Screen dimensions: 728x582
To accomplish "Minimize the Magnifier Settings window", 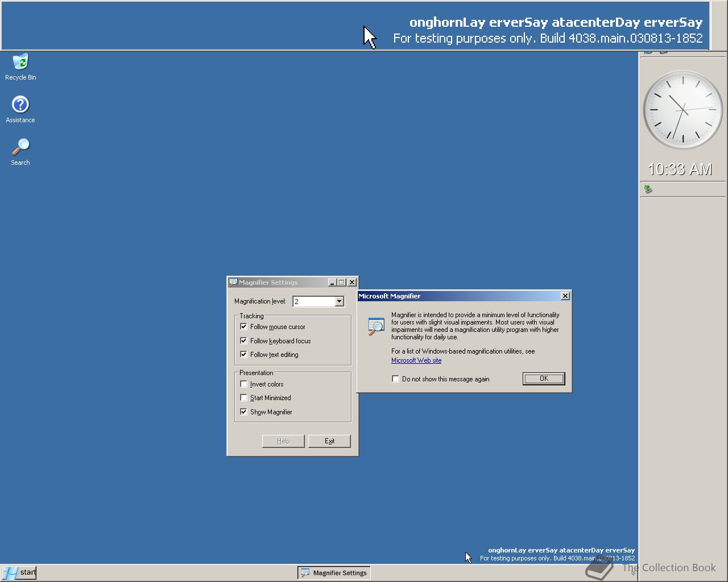I will [x=332, y=282].
